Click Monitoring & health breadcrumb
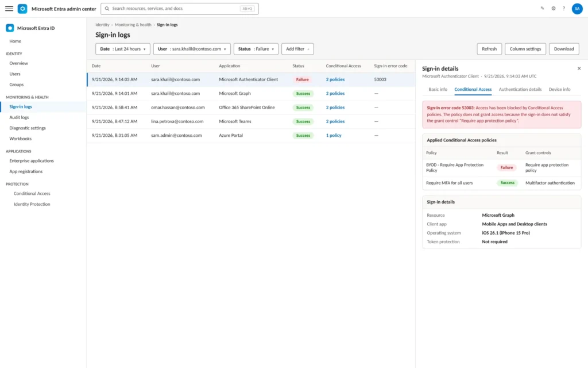 click(133, 25)
